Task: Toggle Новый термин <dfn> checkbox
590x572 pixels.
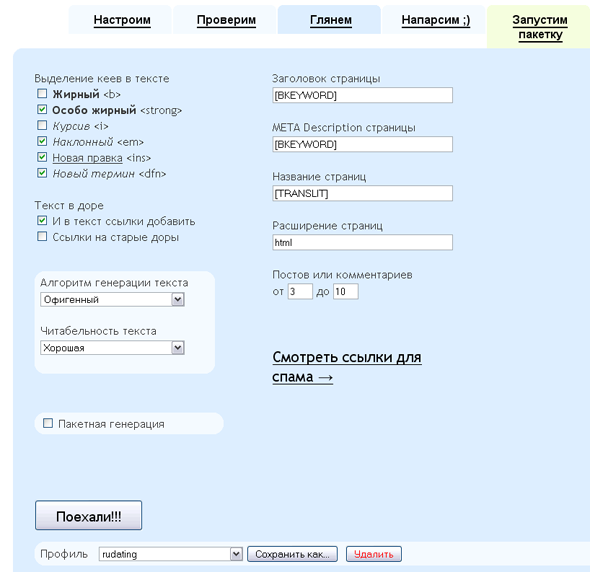Action: point(42,173)
